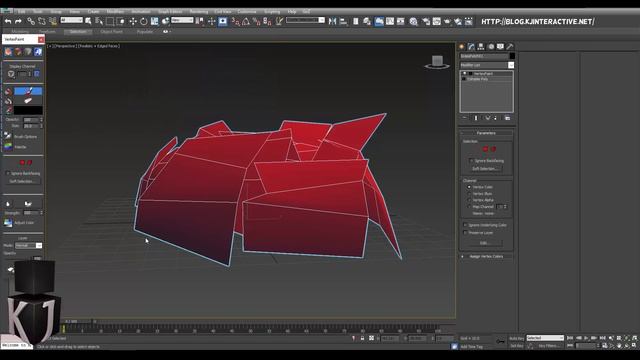Screen dimensions: 640x360
Task: Select the Erase tool in VertexPaint
Action: [28, 100]
